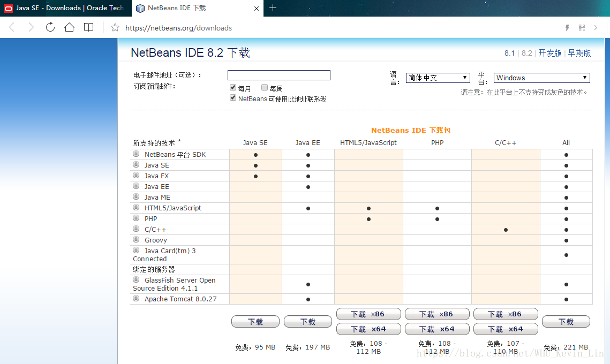Open a new tab with plus icon

pos(273,8)
